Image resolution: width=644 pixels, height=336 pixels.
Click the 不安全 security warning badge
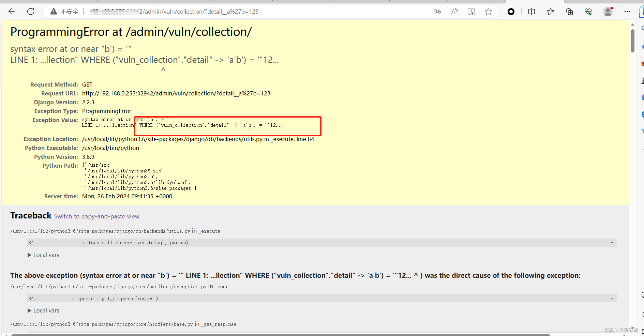65,11
